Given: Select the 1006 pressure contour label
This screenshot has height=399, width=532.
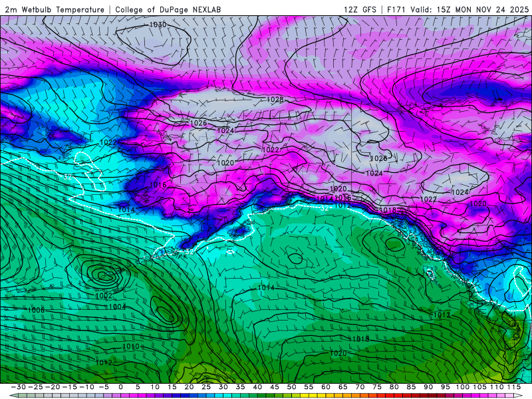Looking at the screenshot, I should 36,310.
